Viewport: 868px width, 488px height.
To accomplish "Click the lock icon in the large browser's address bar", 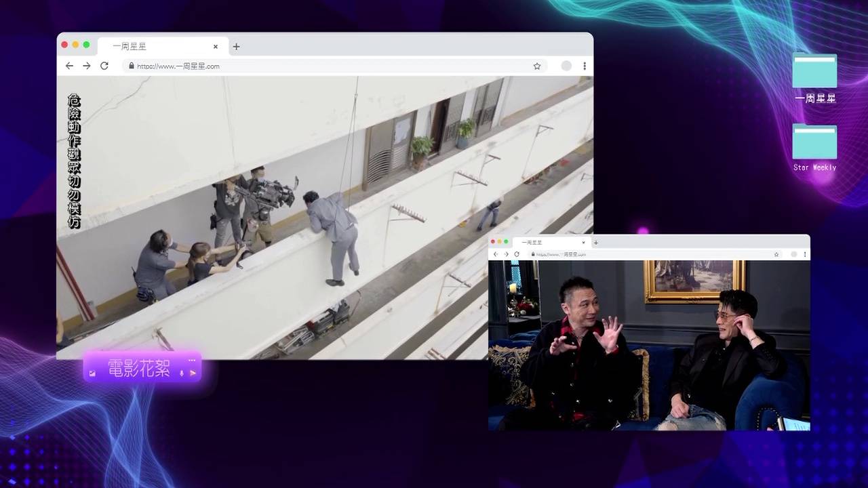I will (x=132, y=66).
